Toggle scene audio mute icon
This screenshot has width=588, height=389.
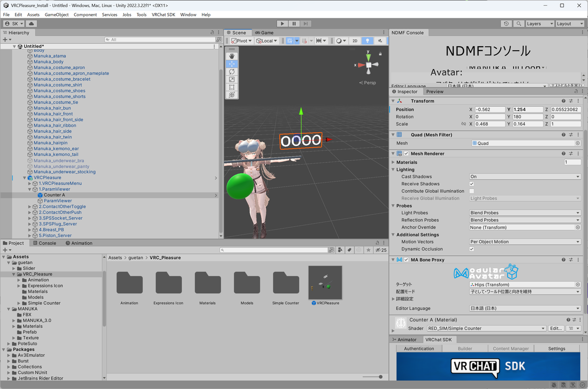(x=380, y=41)
